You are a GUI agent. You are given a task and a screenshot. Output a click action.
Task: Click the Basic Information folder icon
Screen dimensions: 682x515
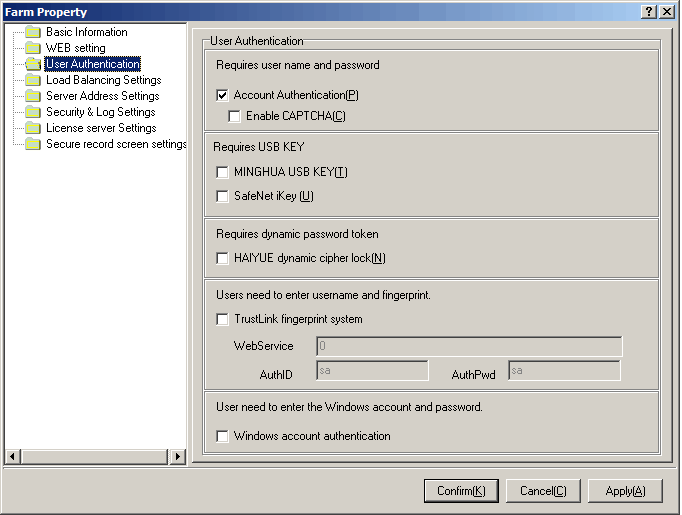click(33, 32)
